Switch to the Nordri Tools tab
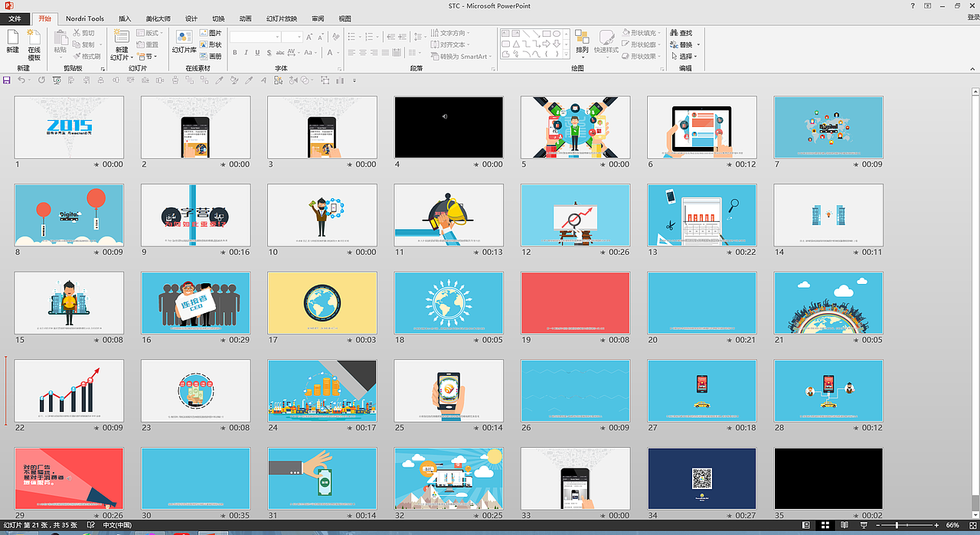 click(85, 18)
